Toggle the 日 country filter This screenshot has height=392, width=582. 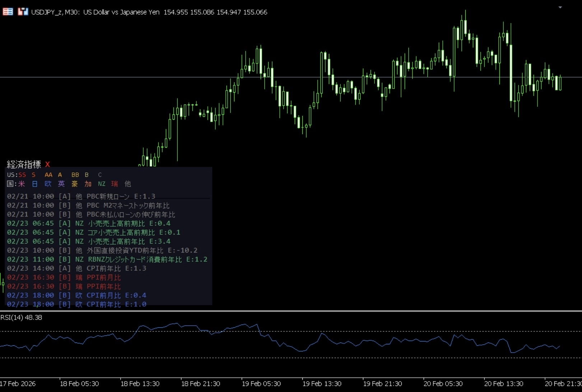click(x=35, y=184)
